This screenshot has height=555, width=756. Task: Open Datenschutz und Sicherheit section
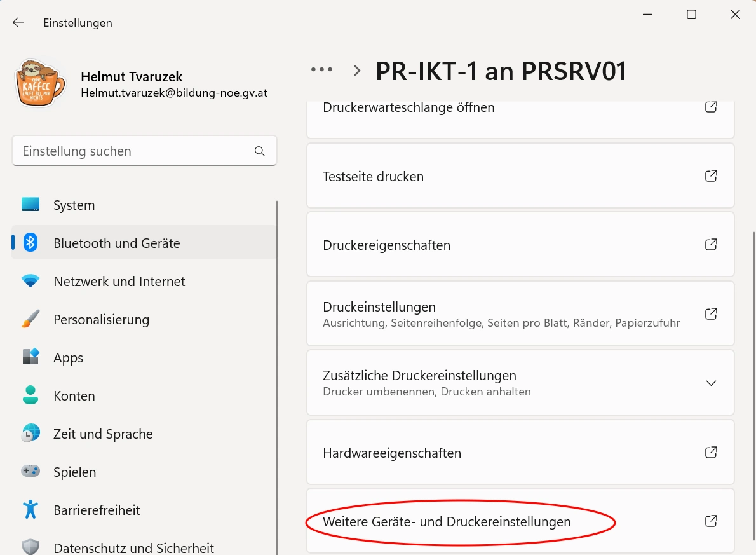[133, 547]
